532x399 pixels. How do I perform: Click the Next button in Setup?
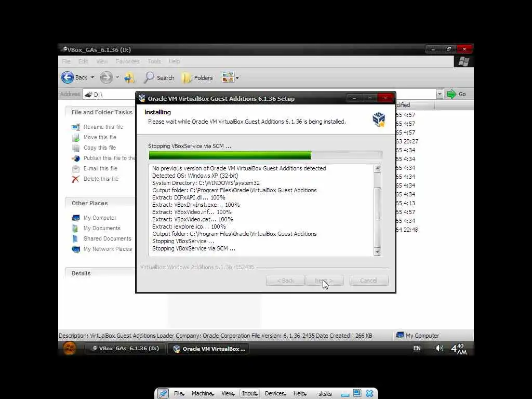[x=324, y=281]
